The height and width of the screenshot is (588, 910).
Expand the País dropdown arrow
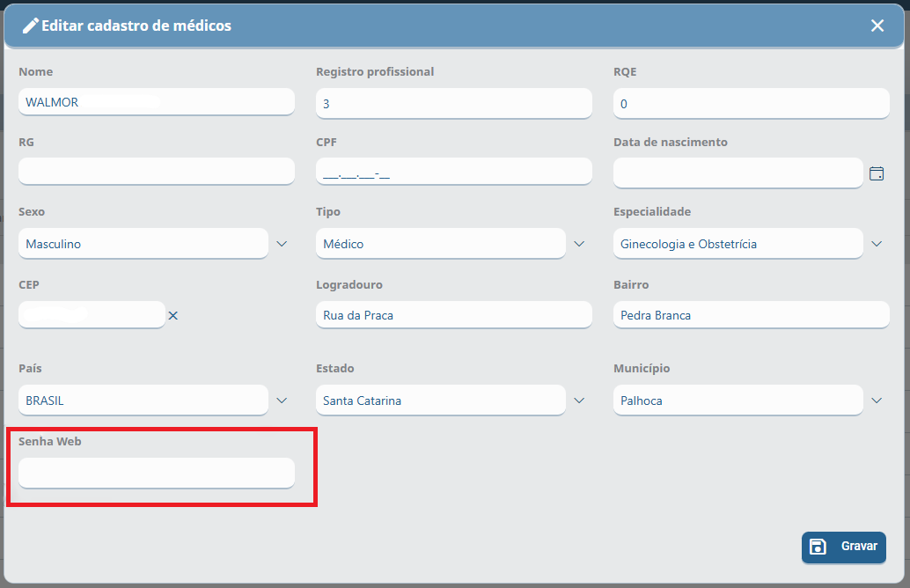click(x=282, y=401)
